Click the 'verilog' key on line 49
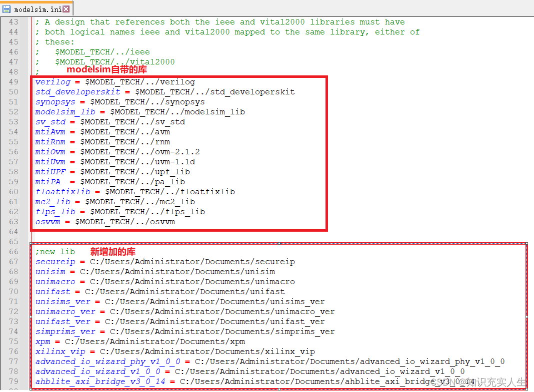 coord(53,82)
